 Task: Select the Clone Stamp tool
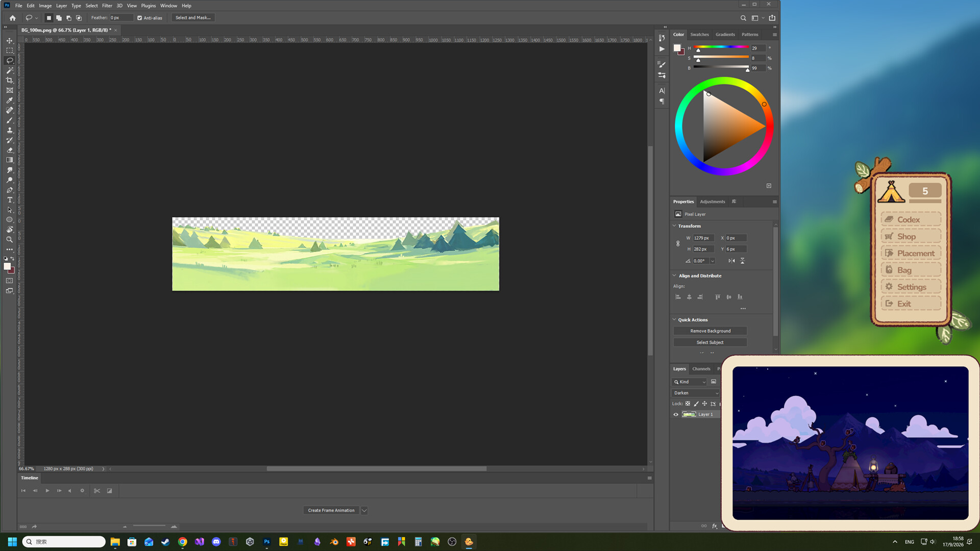click(x=9, y=130)
